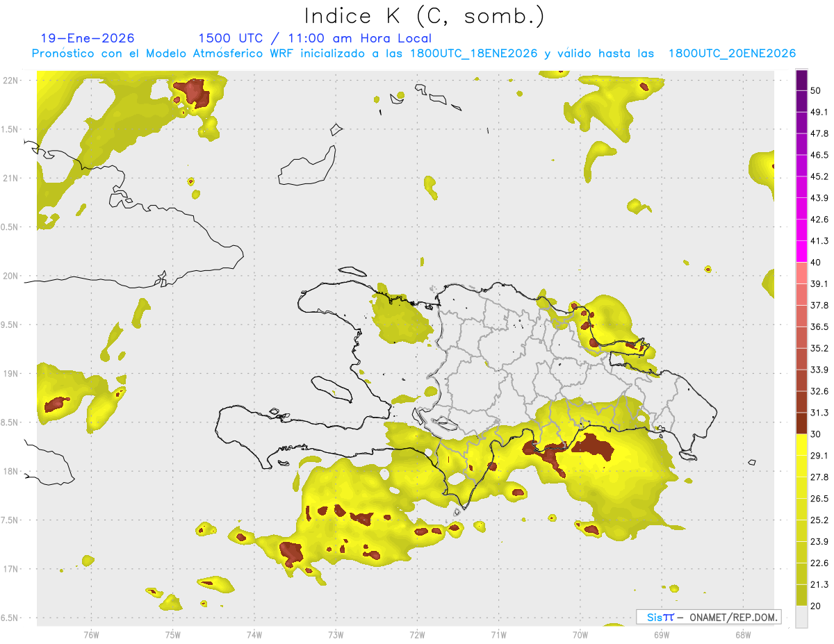Image resolution: width=834 pixels, height=644 pixels.
Task: Click the '68W' longitude label
Action: (743, 635)
